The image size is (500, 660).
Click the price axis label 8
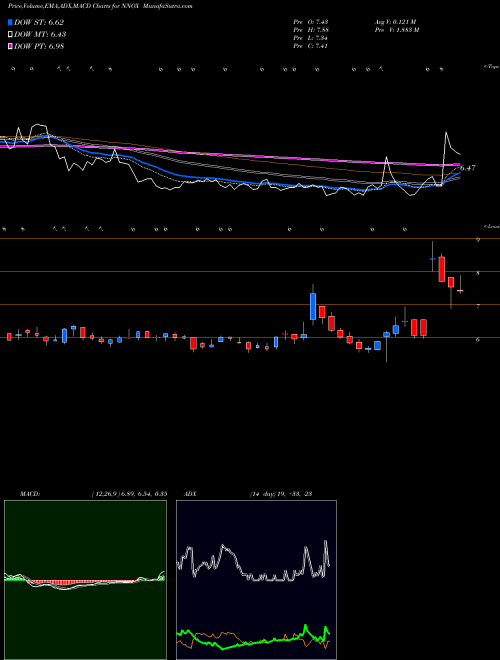tap(478, 273)
